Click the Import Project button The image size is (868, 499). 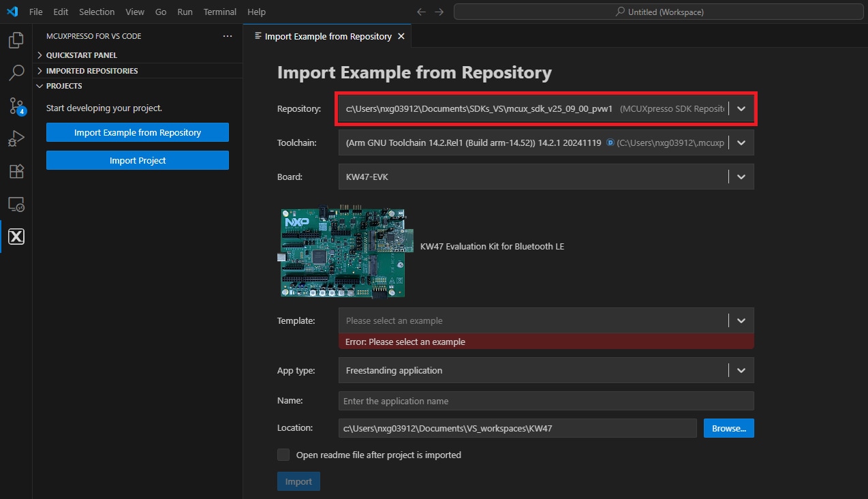click(137, 160)
